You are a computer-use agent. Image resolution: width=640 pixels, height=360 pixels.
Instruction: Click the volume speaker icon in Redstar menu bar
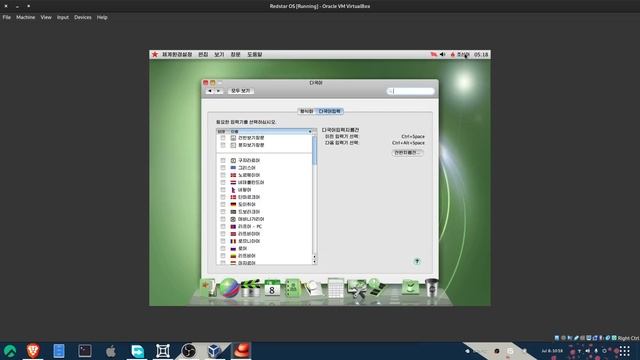point(443,54)
